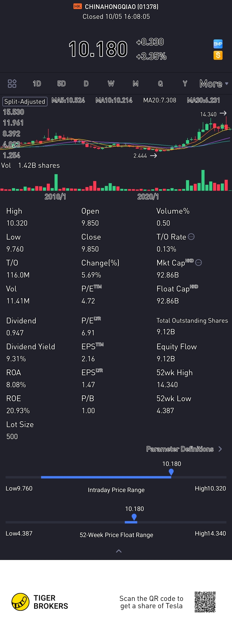Tap the Tiger Brokers logo
Screen dimensions: 232x644
(21, 602)
